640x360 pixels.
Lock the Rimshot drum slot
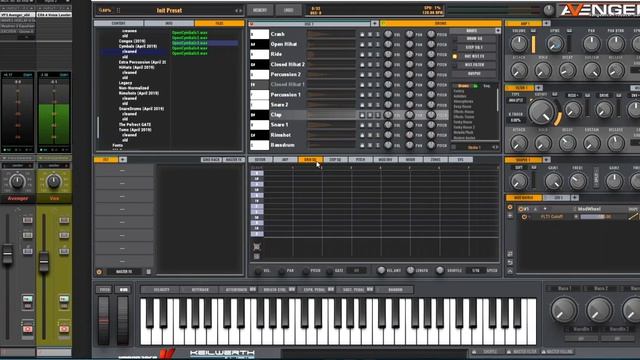362,135
